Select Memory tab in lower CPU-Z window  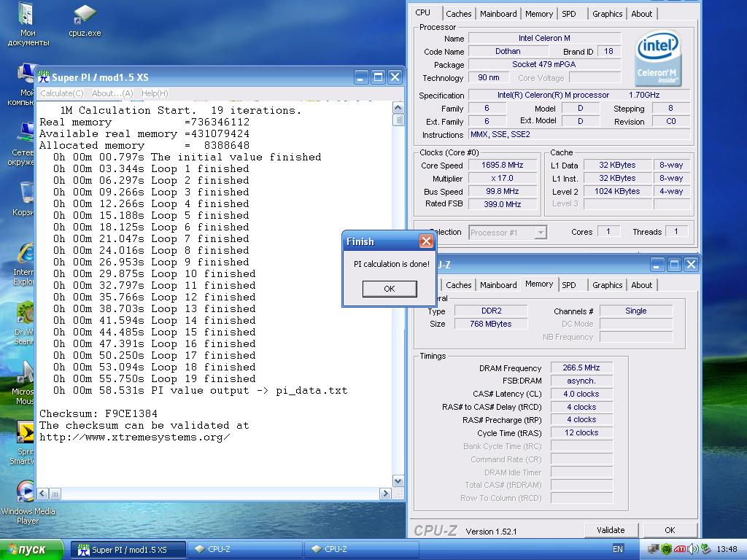tap(539, 284)
